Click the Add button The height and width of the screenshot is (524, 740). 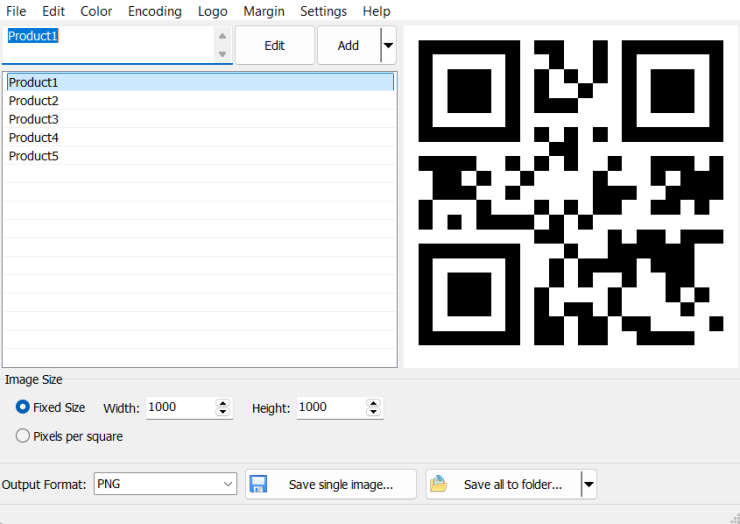click(x=348, y=45)
